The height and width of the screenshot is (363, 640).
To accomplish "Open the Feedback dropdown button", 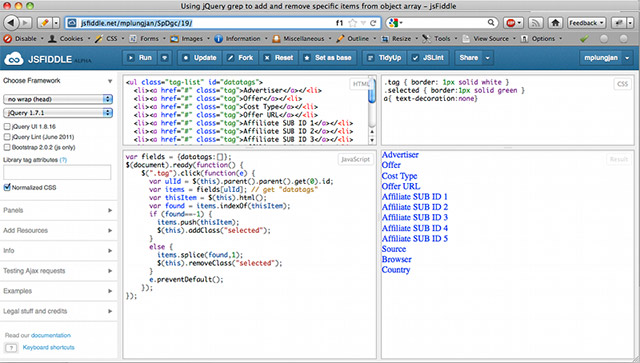I will coord(587,23).
